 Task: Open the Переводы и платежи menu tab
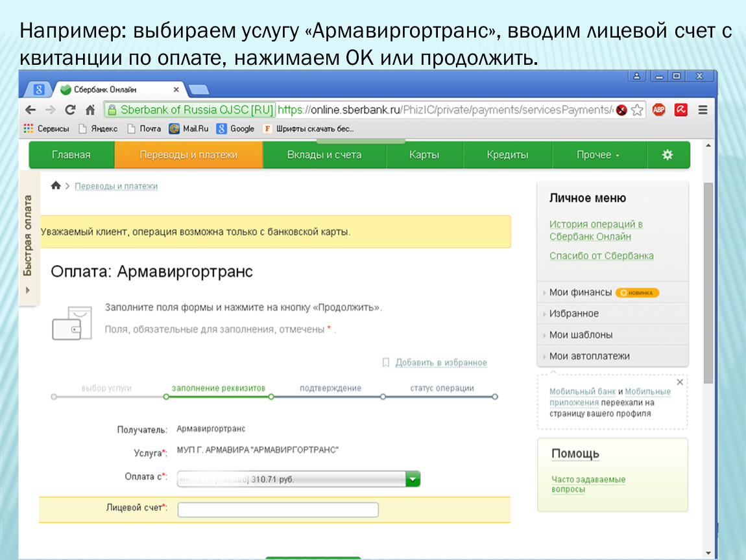pyautogui.click(x=188, y=155)
